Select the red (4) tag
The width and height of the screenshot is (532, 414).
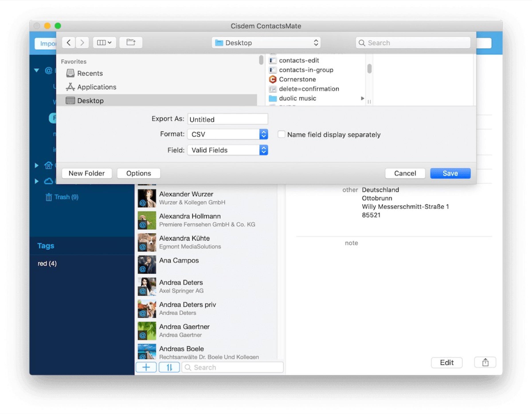coord(47,264)
